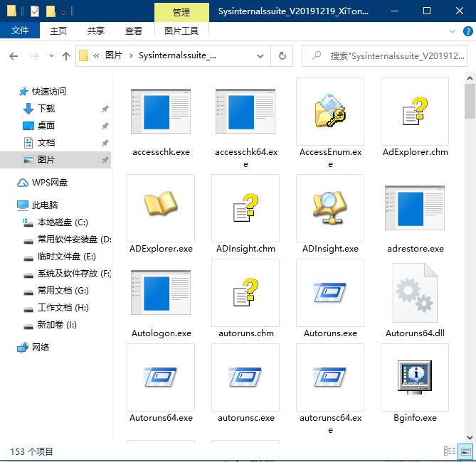Click the Back navigation arrow
This screenshot has width=476, height=462.
point(14,56)
